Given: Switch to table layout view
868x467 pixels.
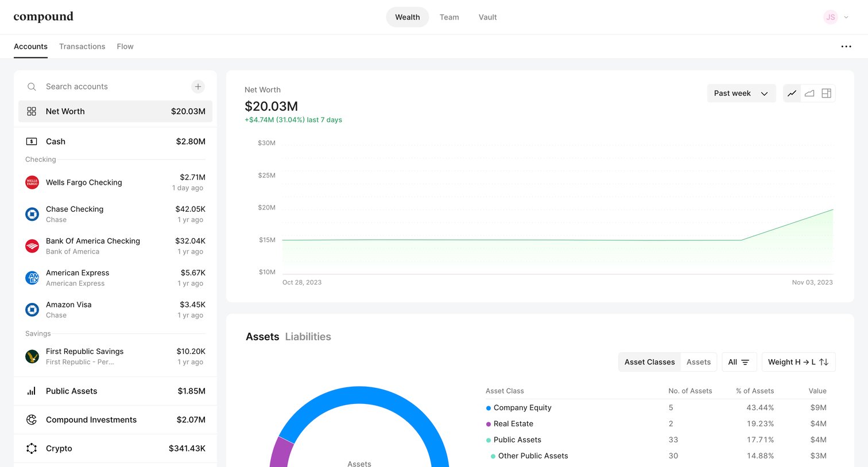Looking at the screenshot, I should 827,94.
